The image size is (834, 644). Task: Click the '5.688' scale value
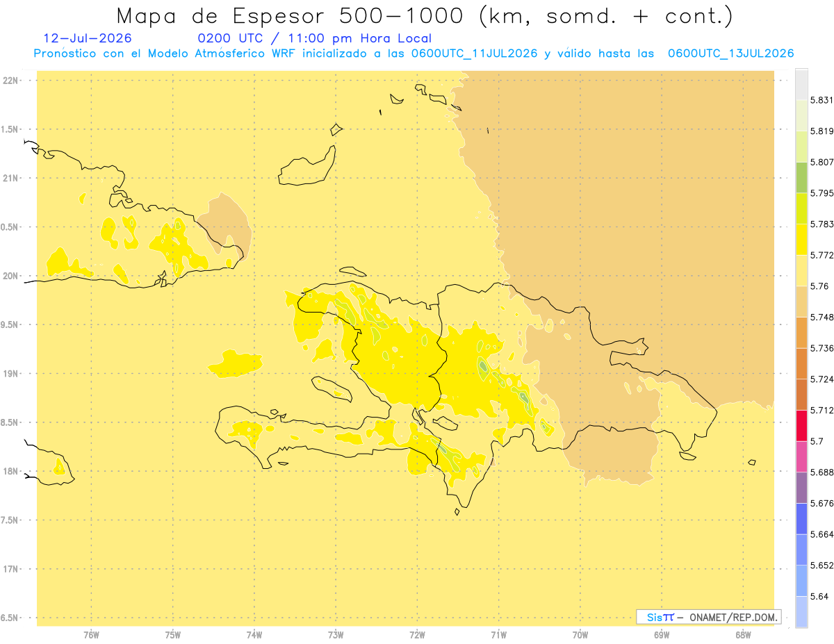821,472
